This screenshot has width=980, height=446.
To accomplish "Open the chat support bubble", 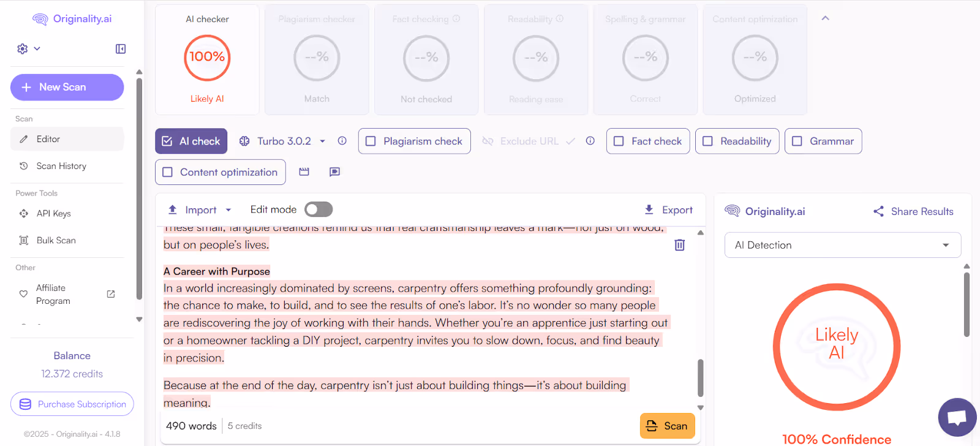I will (x=957, y=417).
